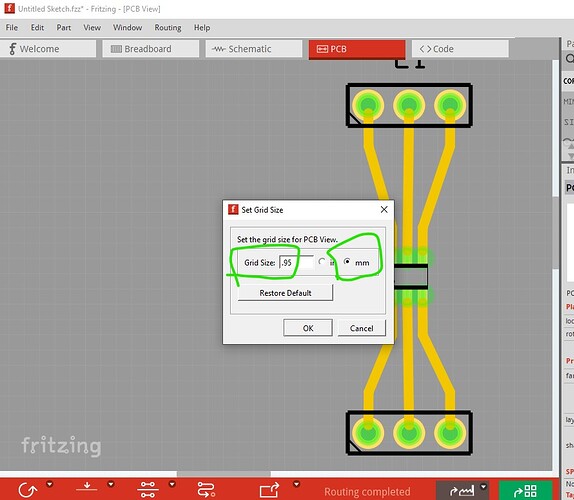This screenshot has height=500, width=574.
Task: Click the Fritzing app icon in title bar
Action: [x=10, y=8]
